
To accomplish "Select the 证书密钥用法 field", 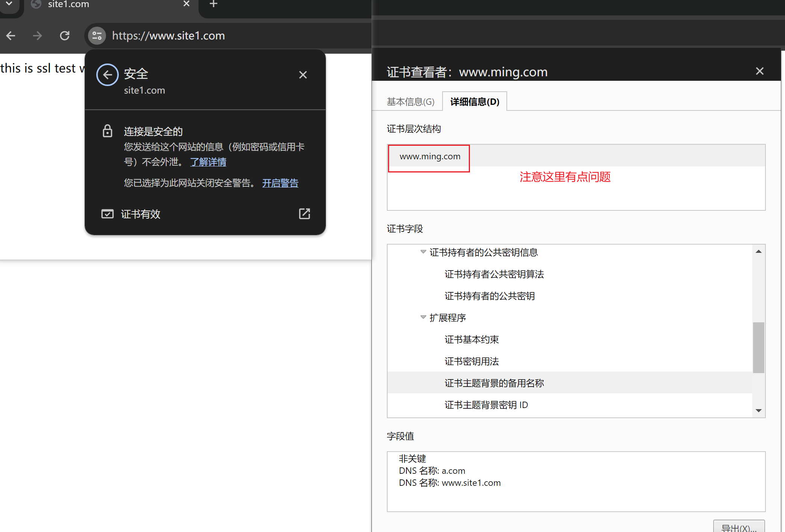I will 471,361.
